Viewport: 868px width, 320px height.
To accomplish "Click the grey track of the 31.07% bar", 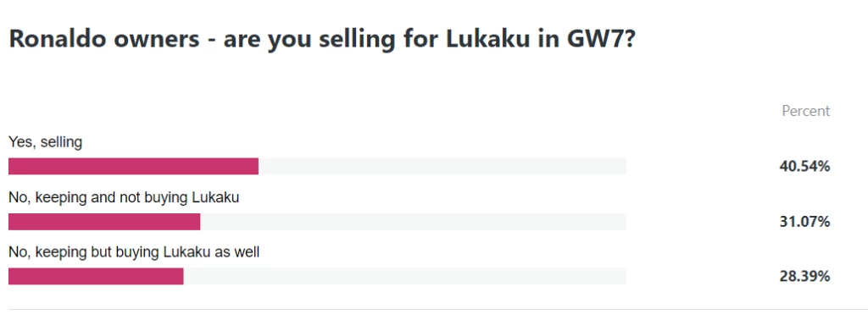I will 414,222.
